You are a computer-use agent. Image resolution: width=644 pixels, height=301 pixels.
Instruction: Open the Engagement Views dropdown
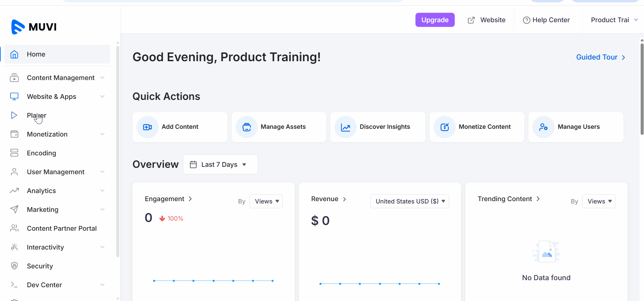[266, 201]
